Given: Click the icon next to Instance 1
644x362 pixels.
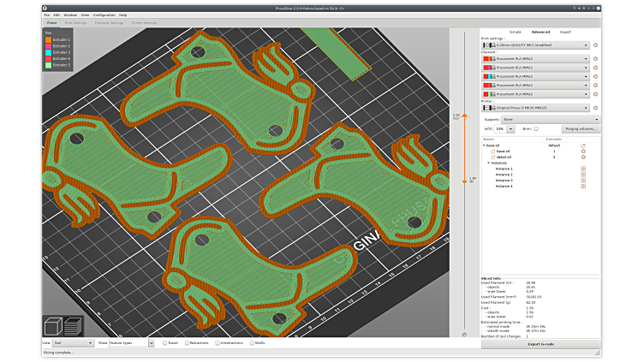Looking at the screenshot, I should click(583, 169).
